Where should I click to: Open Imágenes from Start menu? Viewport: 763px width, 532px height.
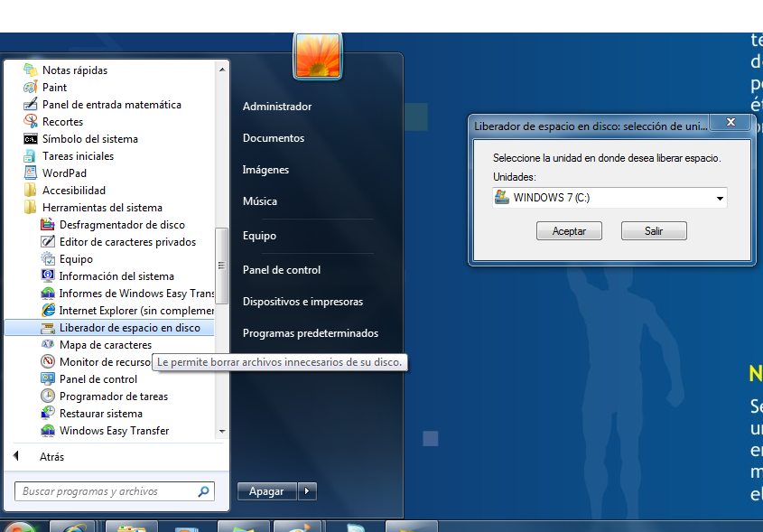[265, 170]
